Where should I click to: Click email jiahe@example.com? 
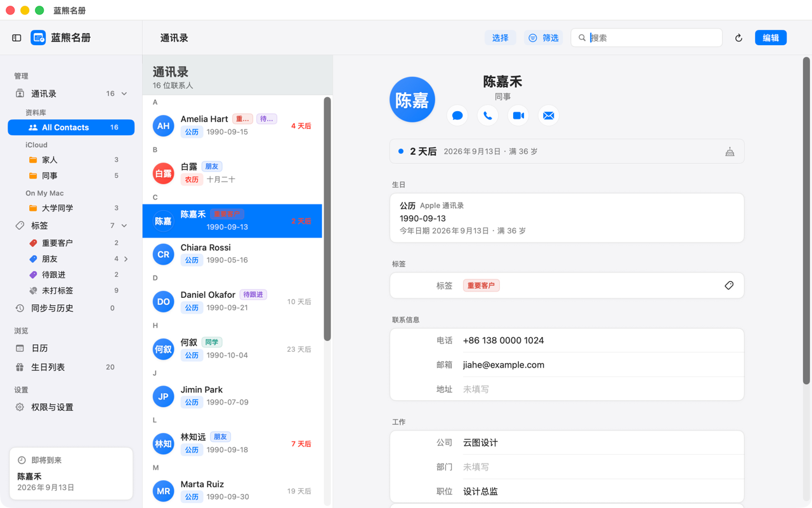(x=504, y=365)
